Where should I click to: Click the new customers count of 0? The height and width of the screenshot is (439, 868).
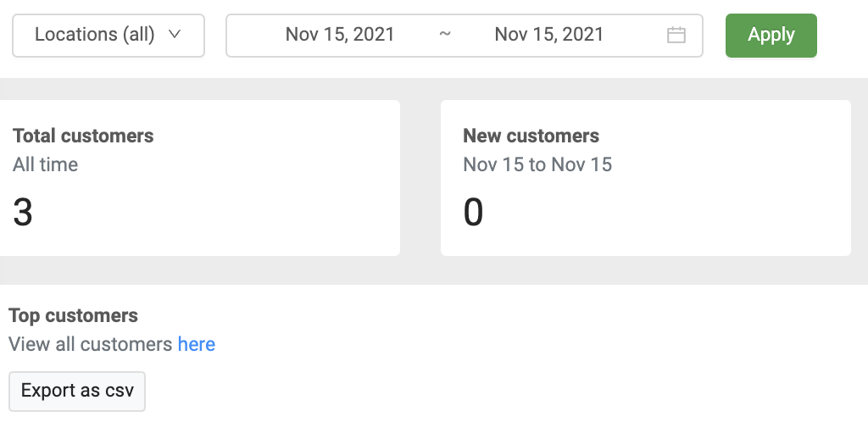pos(473,212)
